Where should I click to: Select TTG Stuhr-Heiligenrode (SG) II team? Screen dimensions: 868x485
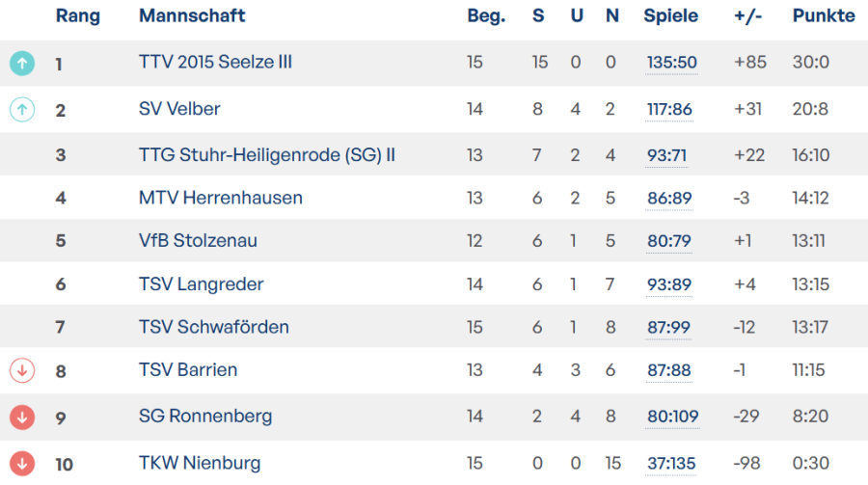267,154
